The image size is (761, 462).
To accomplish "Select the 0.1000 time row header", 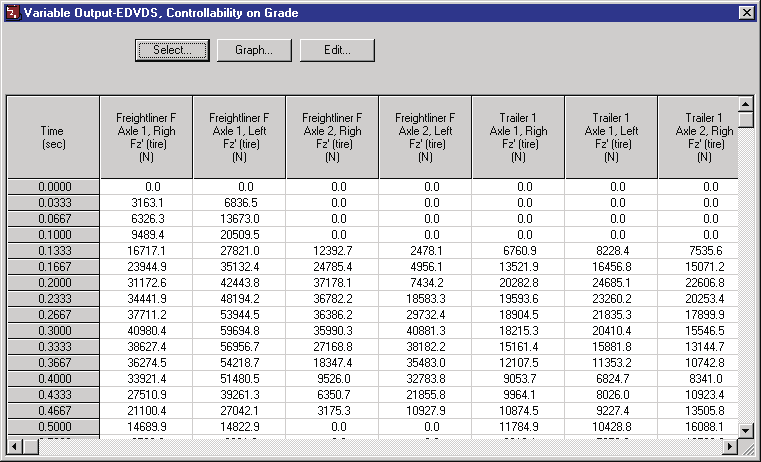I will coord(53,235).
